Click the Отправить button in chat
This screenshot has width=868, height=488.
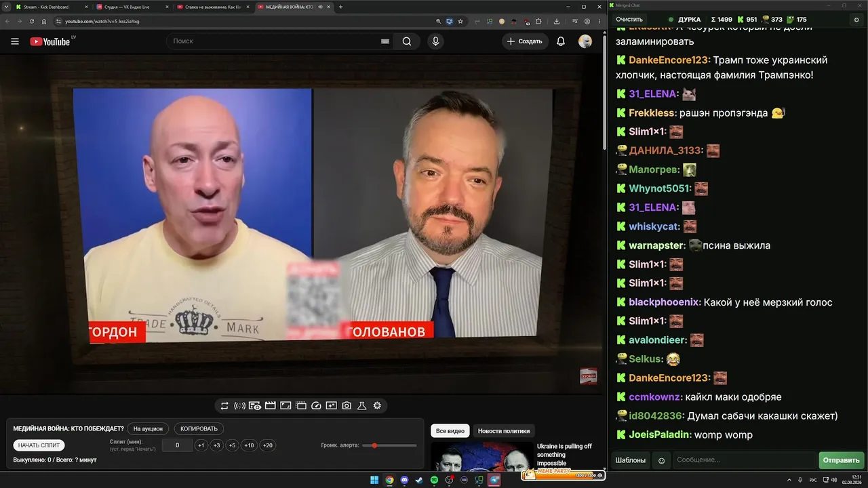click(841, 460)
